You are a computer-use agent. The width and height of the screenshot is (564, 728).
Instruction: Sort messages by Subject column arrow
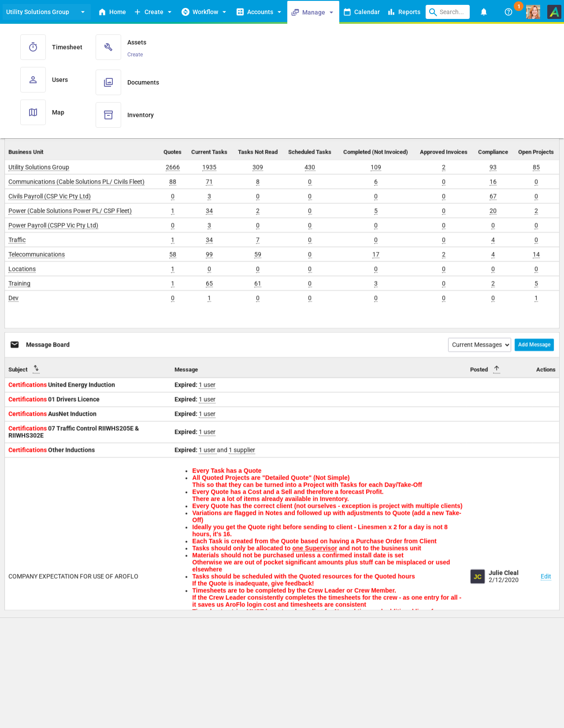click(x=36, y=369)
